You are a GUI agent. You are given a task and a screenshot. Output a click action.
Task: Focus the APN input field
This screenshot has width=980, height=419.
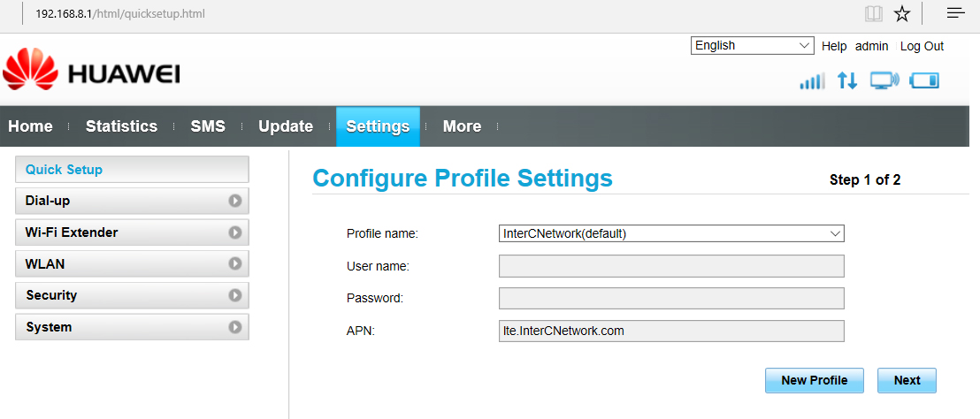pyautogui.click(x=671, y=331)
